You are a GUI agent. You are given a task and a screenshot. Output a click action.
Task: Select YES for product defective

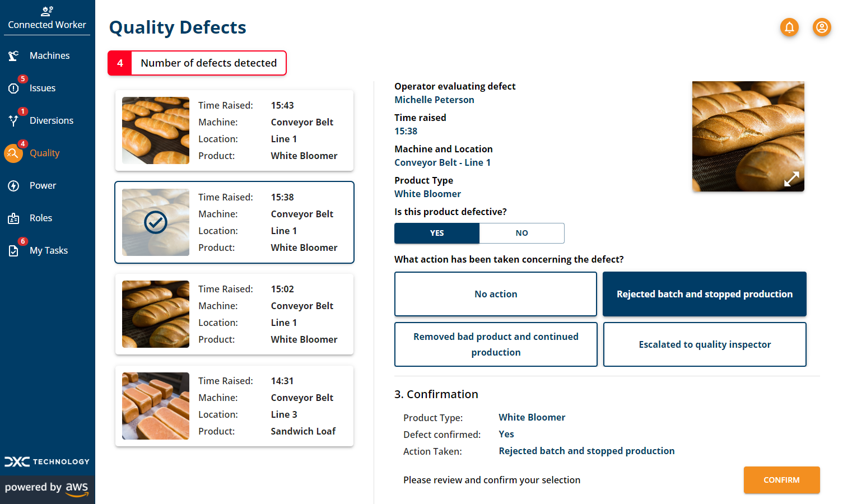[437, 233]
